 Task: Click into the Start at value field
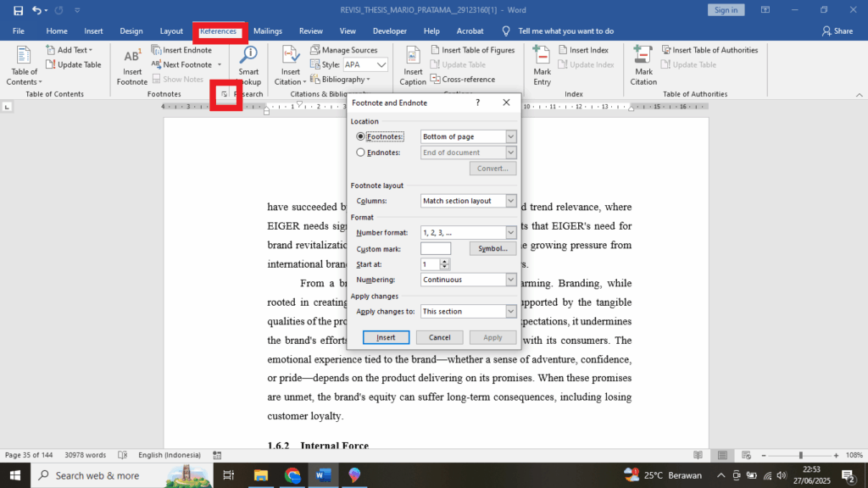click(430, 264)
